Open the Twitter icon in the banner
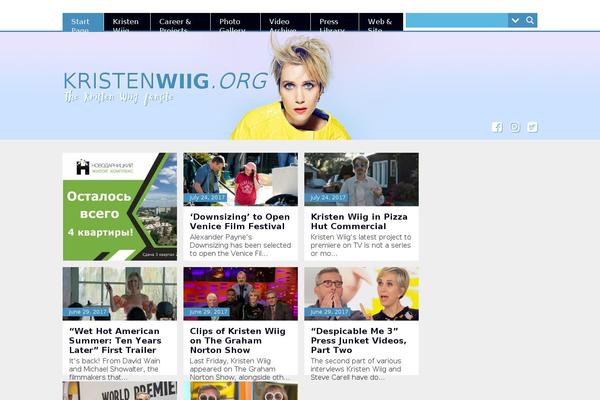This screenshot has height=400, width=600. click(x=532, y=127)
